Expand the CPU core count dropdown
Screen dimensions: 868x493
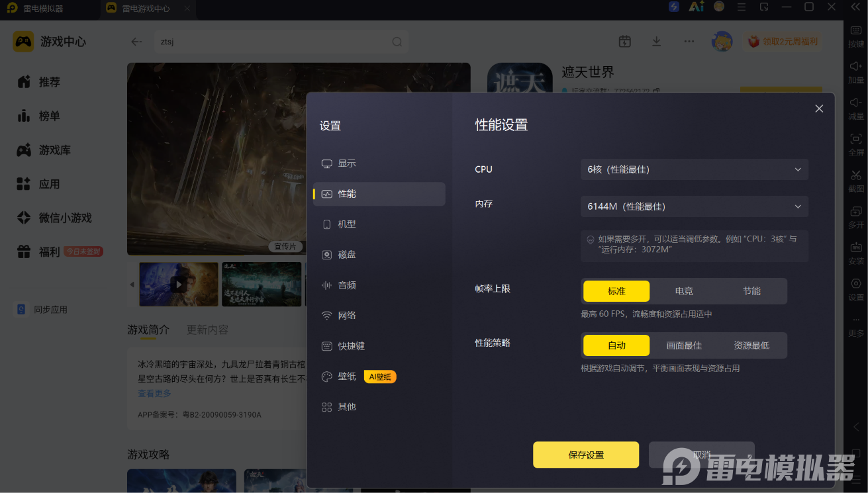coord(695,169)
